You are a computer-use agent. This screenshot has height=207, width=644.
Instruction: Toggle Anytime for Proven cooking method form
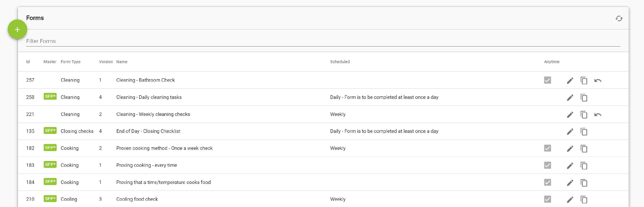(547, 148)
